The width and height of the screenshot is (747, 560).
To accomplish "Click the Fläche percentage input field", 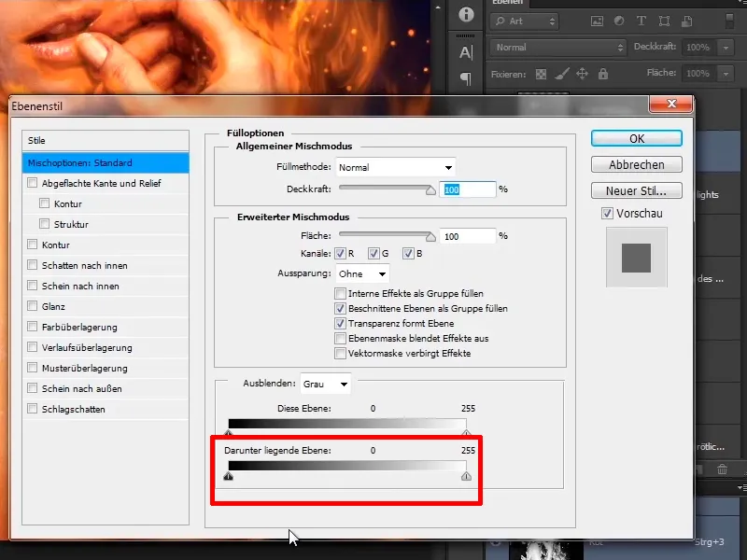I will pyautogui.click(x=468, y=236).
